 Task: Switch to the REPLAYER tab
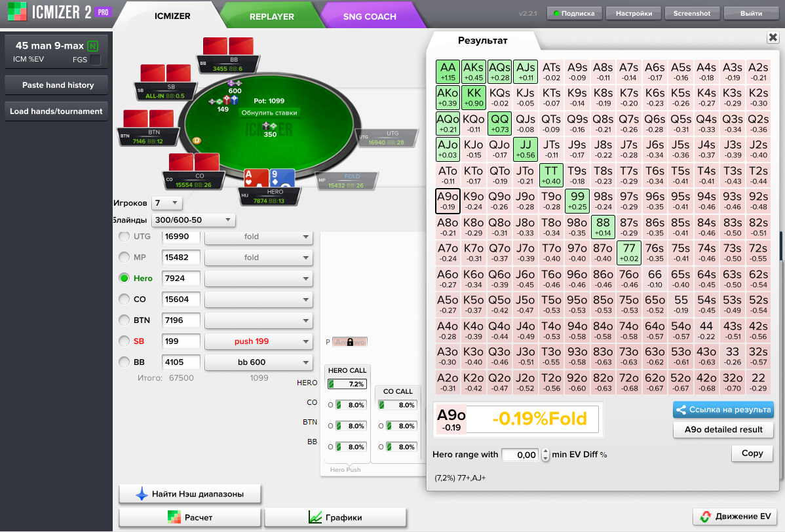(271, 16)
